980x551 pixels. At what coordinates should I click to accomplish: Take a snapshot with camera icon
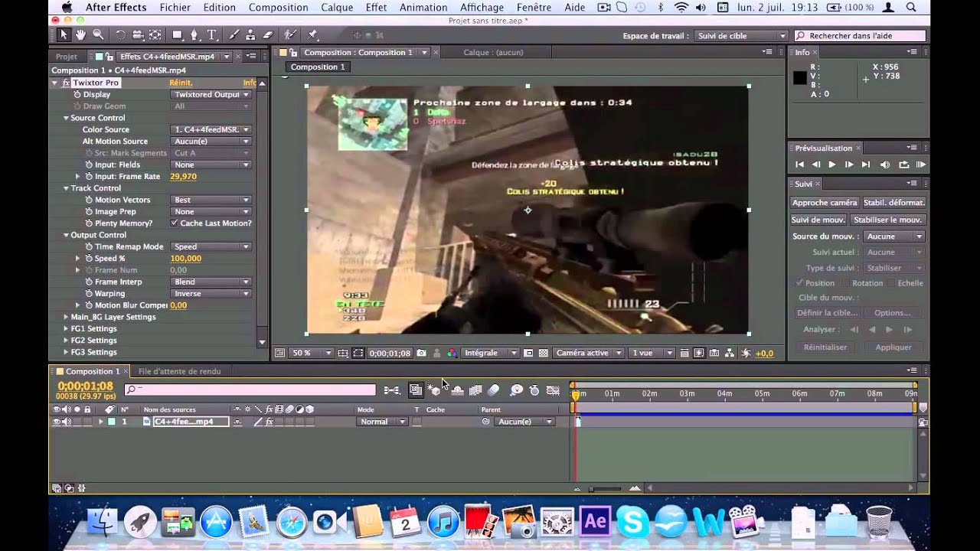421,353
